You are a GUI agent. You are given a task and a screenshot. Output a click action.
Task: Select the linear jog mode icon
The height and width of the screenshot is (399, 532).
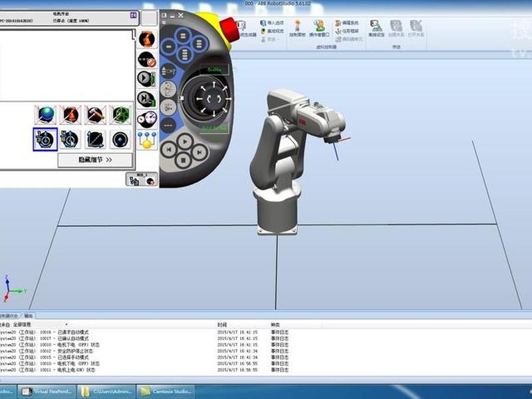(x=95, y=139)
